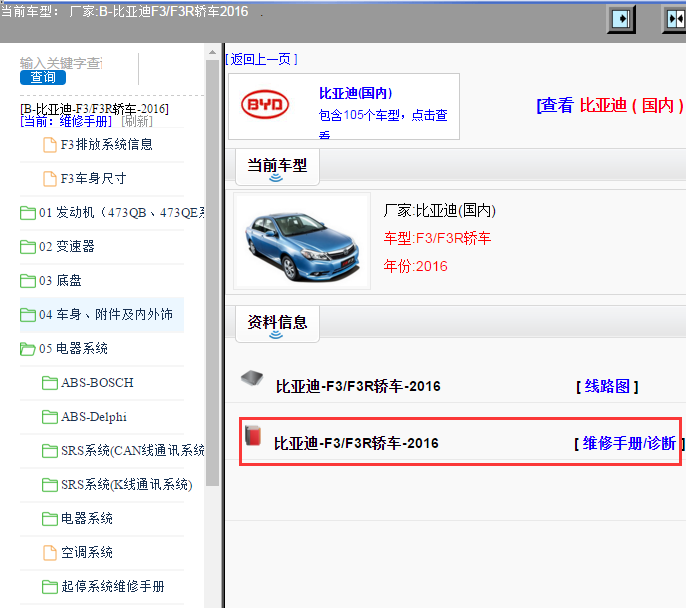
Task: Click 车型:F3/F3R轿车 text
Action: [x=438, y=238]
